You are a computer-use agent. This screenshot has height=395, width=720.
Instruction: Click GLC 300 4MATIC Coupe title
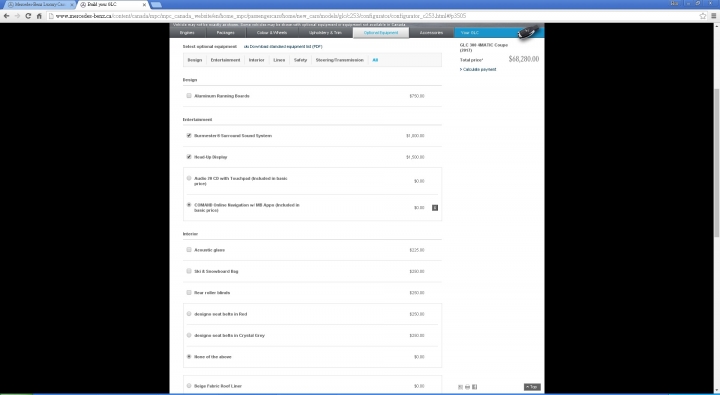pyautogui.click(x=484, y=48)
